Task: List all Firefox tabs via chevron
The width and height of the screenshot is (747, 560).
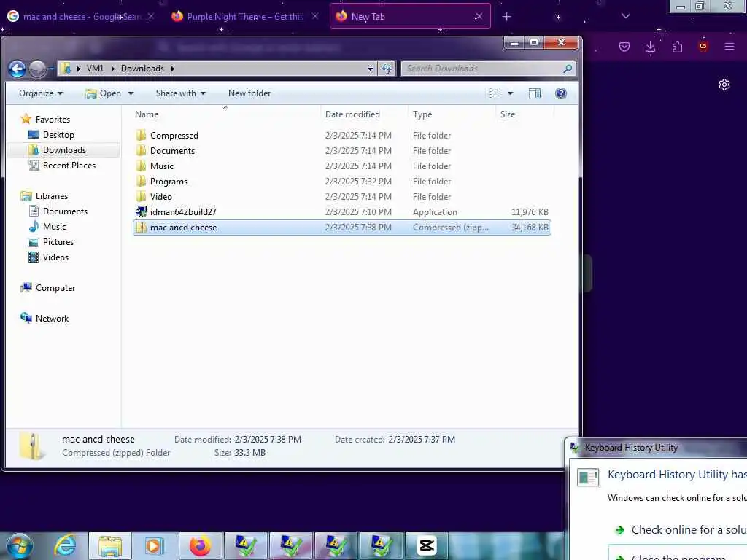Action: pyautogui.click(x=626, y=16)
